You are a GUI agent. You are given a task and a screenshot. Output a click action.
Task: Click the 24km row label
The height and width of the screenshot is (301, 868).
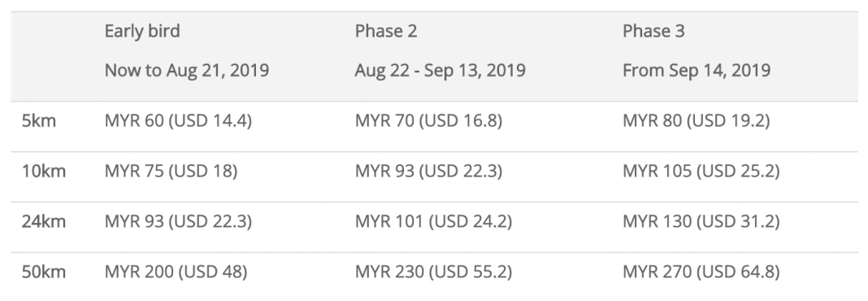point(44,222)
